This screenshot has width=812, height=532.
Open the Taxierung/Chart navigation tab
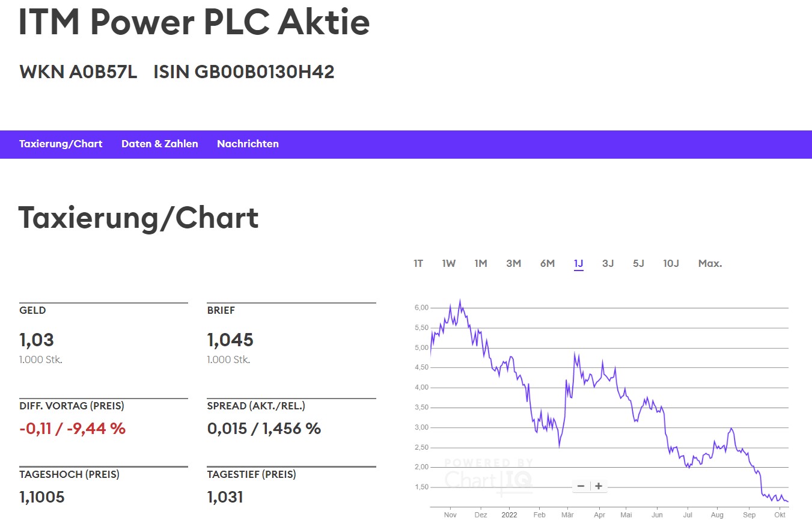coord(61,144)
